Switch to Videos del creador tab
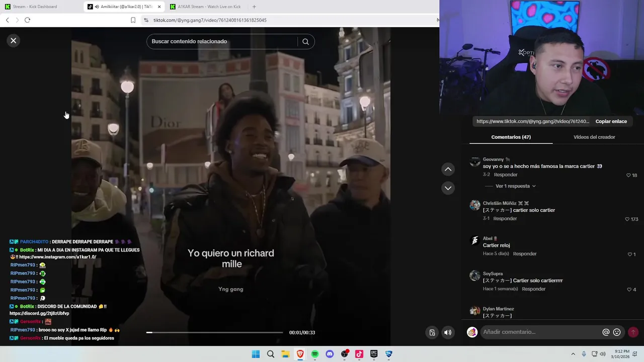Viewport: 644px width, 362px height. pyautogui.click(x=594, y=137)
